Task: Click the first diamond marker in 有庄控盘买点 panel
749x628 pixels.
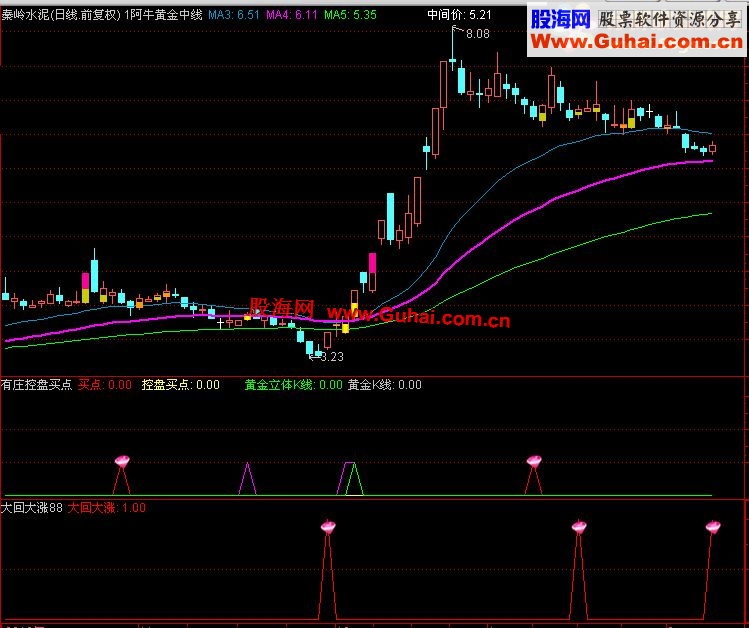Action: [122, 461]
